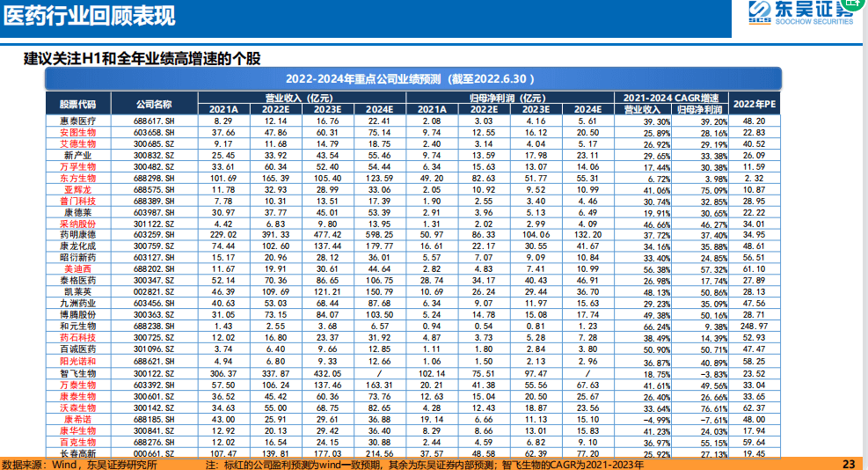Click stock code 688617.SH
The height and width of the screenshot is (470, 868).
pos(154,121)
